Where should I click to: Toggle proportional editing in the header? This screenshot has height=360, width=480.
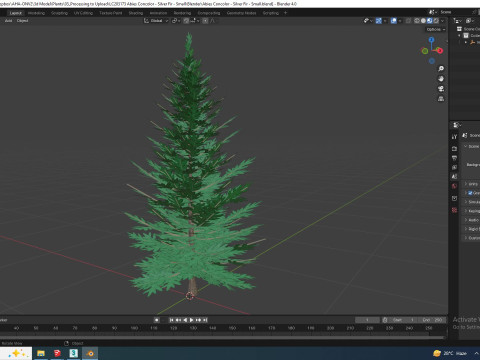coord(205,21)
